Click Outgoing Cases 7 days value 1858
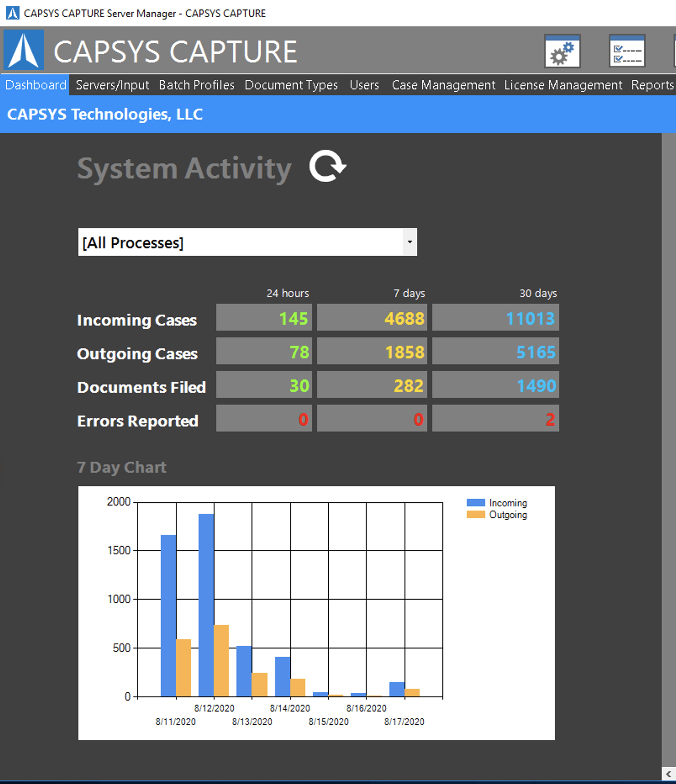Image resolution: width=676 pixels, height=784 pixels. [x=372, y=351]
